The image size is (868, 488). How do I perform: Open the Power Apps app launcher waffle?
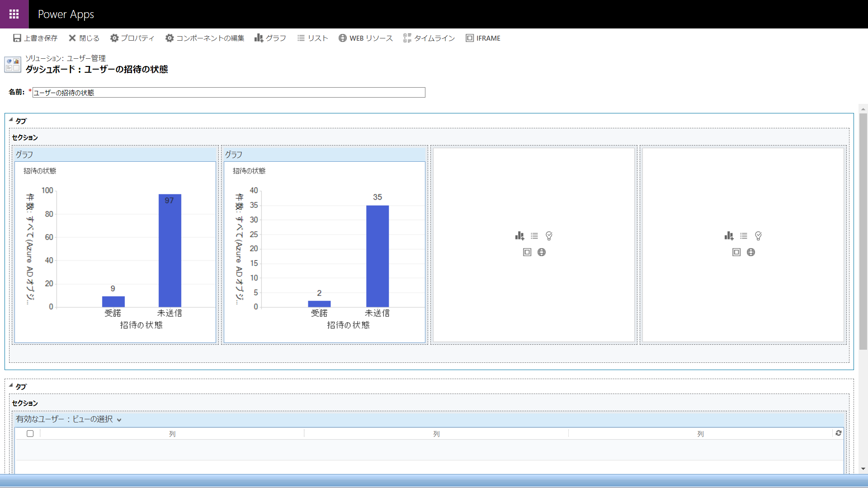pyautogui.click(x=14, y=14)
